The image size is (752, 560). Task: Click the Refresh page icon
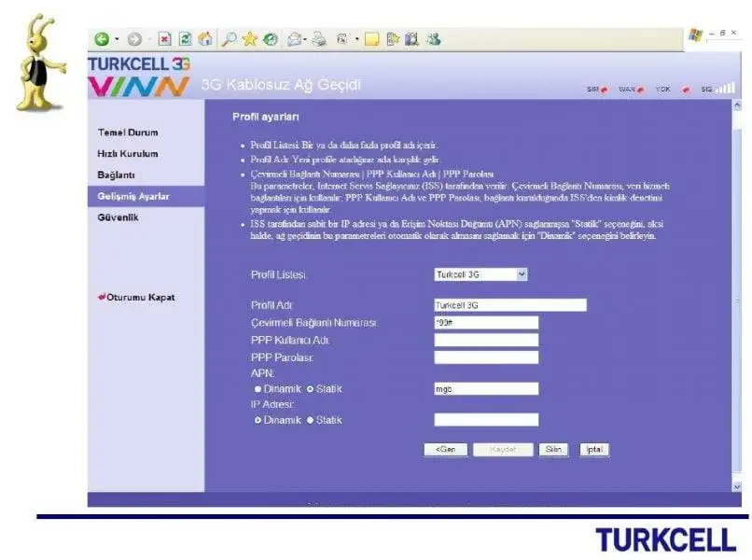click(x=185, y=39)
